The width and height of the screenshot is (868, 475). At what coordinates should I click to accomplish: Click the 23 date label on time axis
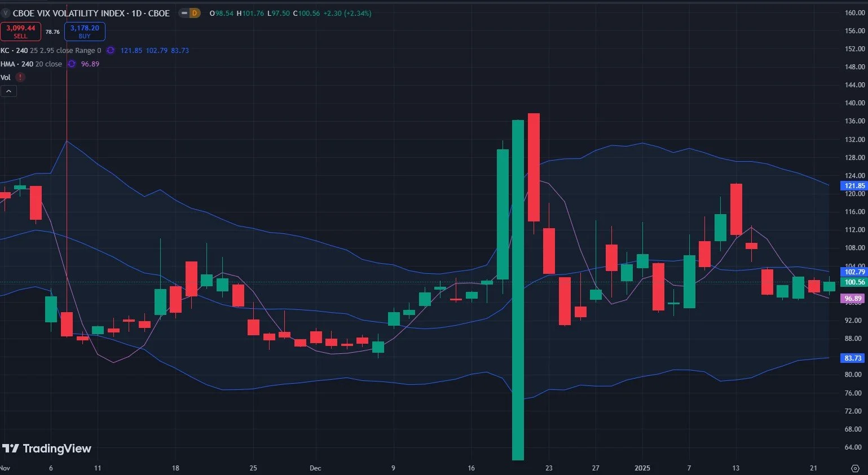pyautogui.click(x=549, y=468)
